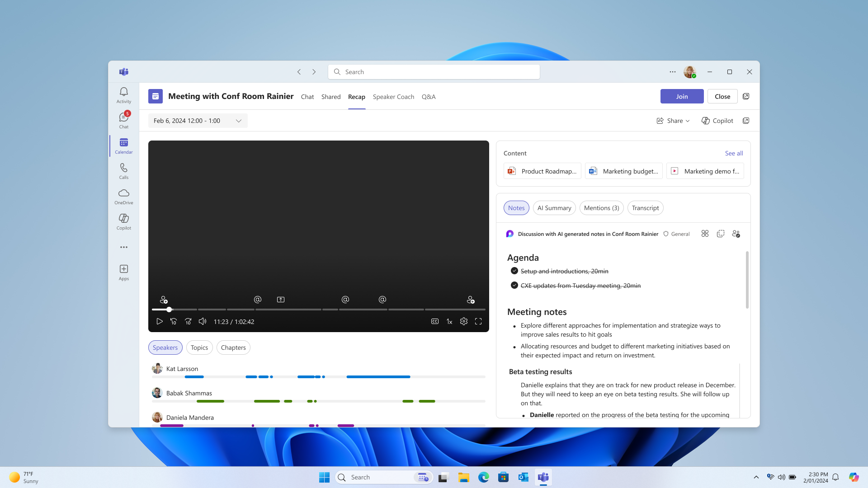Rewind the recording 10 seconds
The image size is (868, 488).
click(x=174, y=321)
